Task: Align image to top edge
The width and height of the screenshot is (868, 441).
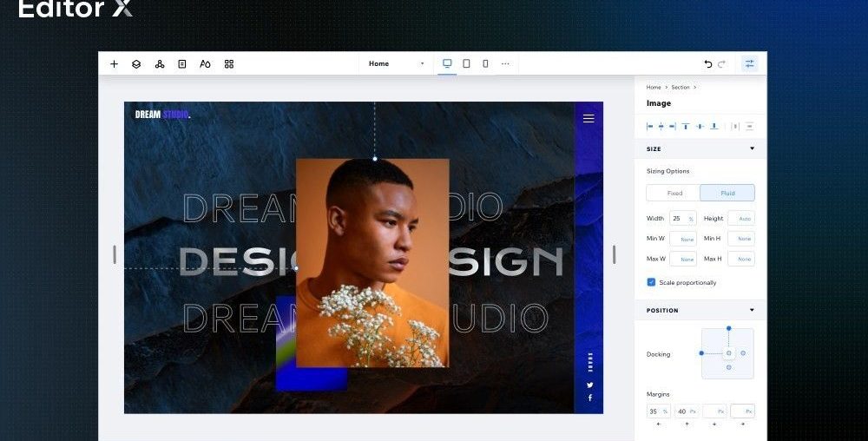Action: pos(686,127)
